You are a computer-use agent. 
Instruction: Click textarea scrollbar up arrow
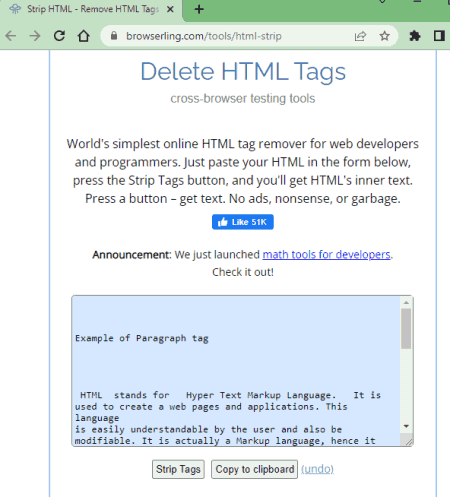point(406,302)
